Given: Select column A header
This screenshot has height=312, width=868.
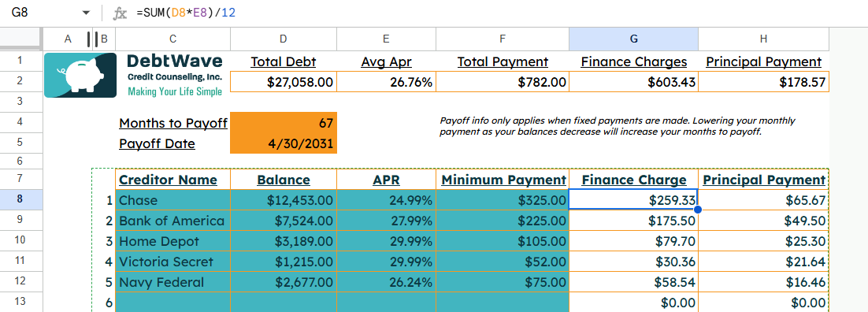Looking at the screenshot, I should 68,39.
